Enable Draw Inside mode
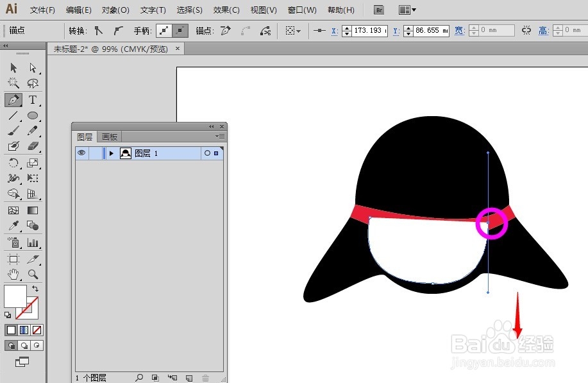 [x=37, y=346]
